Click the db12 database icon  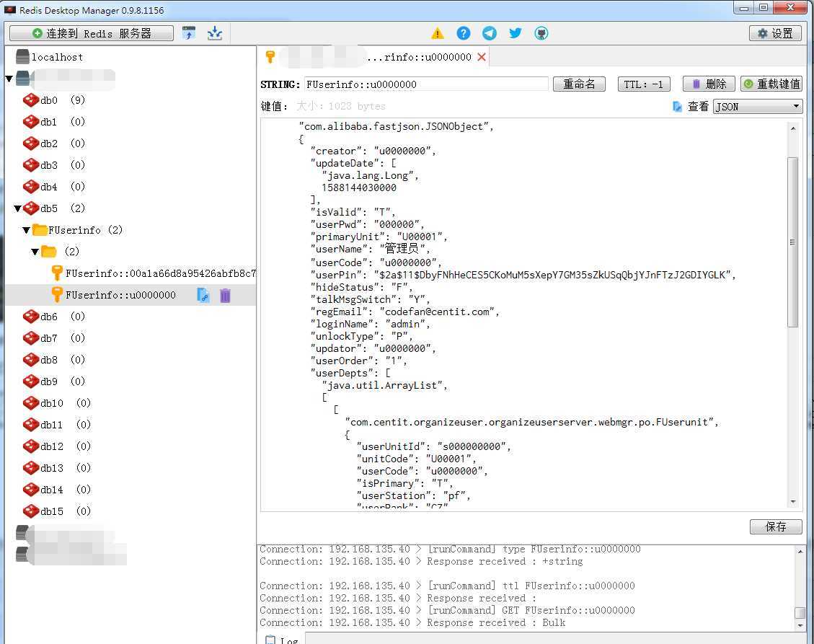tap(30, 446)
